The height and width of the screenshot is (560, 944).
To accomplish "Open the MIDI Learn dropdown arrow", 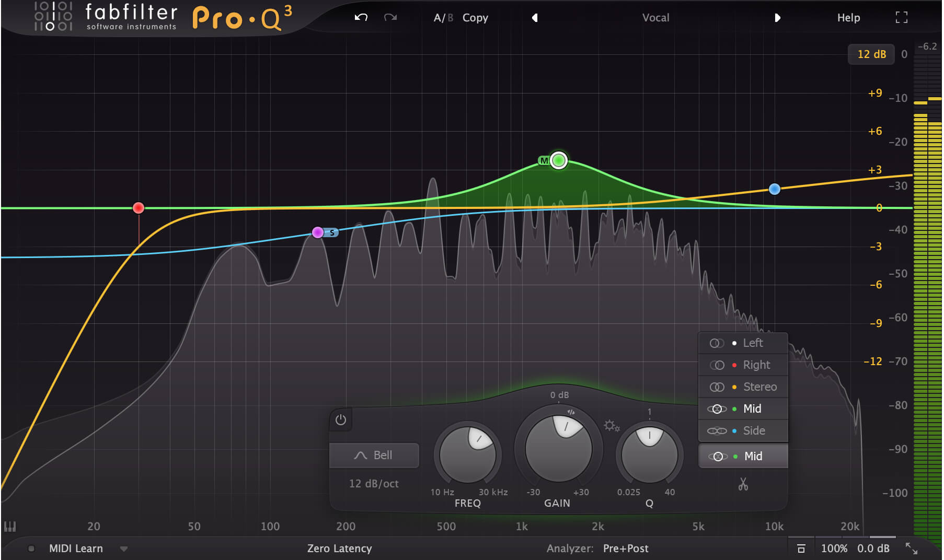I will pyautogui.click(x=124, y=549).
